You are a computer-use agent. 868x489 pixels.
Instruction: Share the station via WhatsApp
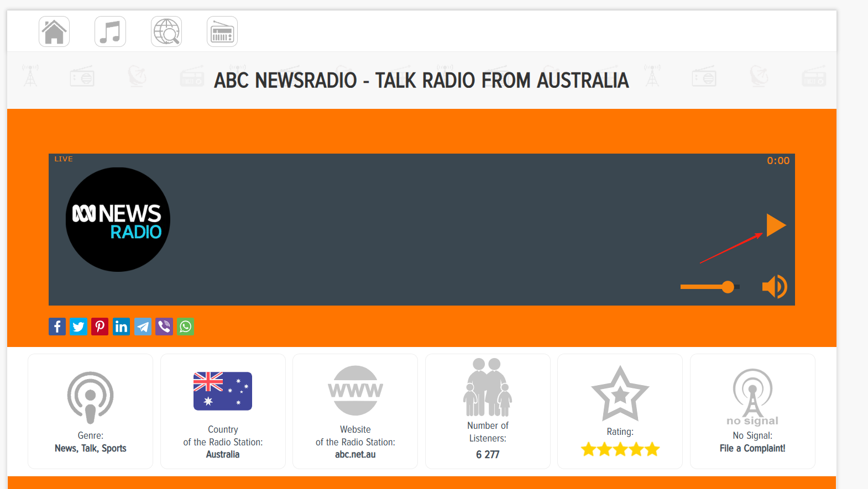[186, 327]
